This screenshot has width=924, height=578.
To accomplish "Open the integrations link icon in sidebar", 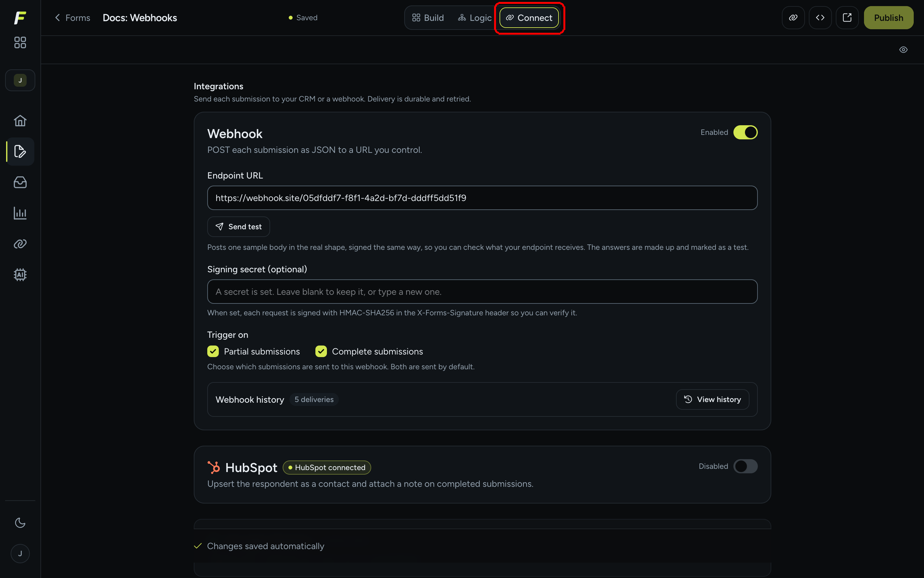I will click(20, 244).
